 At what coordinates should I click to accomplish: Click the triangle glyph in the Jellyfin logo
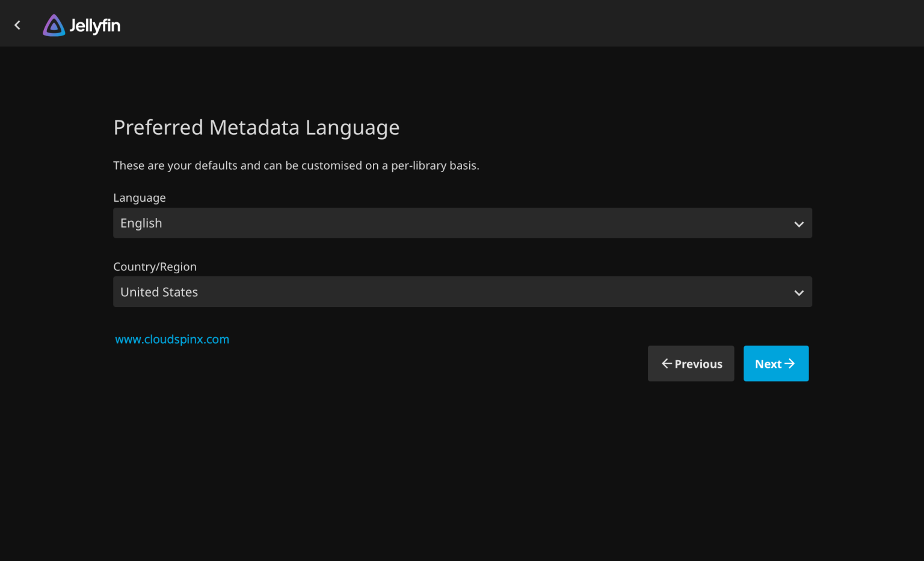[x=54, y=25]
